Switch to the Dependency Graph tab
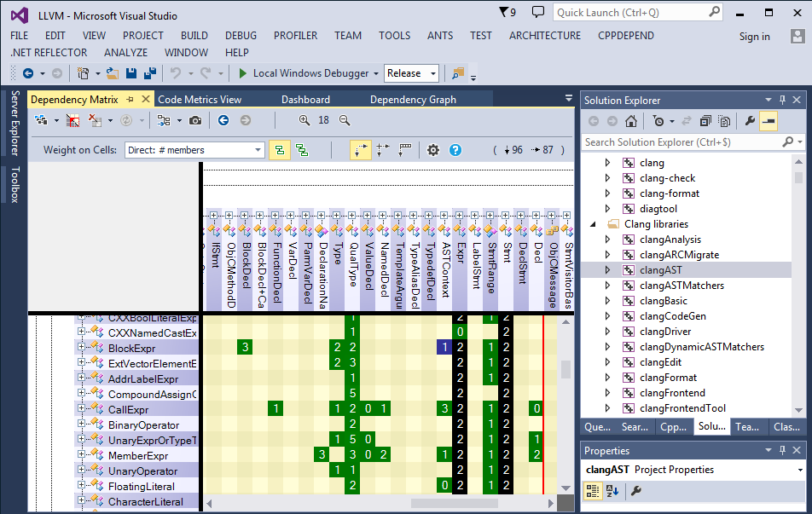Image resolution: width=812 pixels, height=514 pixels. pyautogui.click(x=413, y=100)
